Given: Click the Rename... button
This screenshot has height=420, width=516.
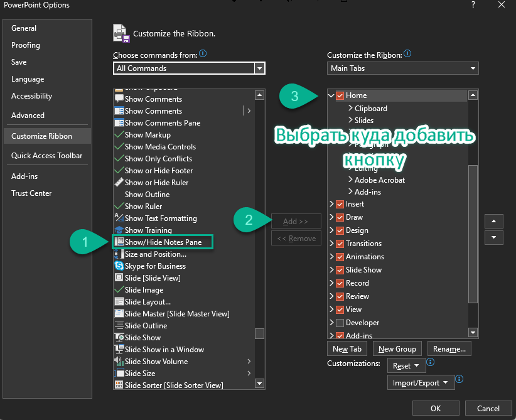Looking at the screenshot, I should pyautogui.click(x=449, y=349).
